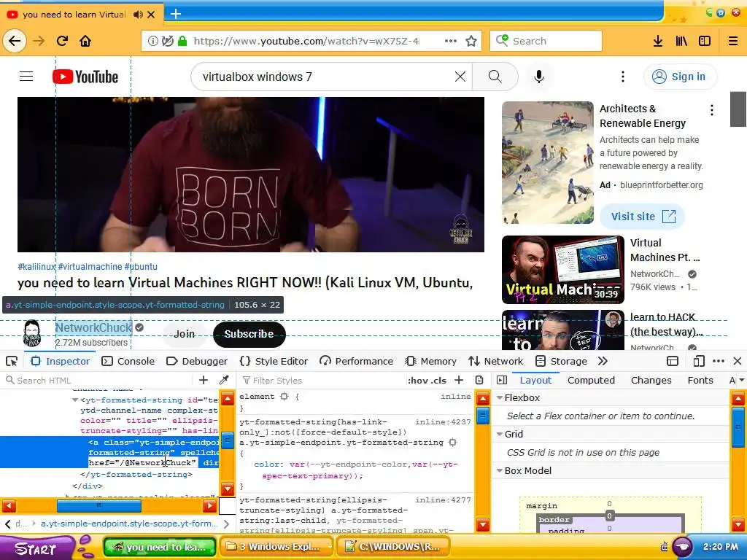Create new node with plus icon

203,380
